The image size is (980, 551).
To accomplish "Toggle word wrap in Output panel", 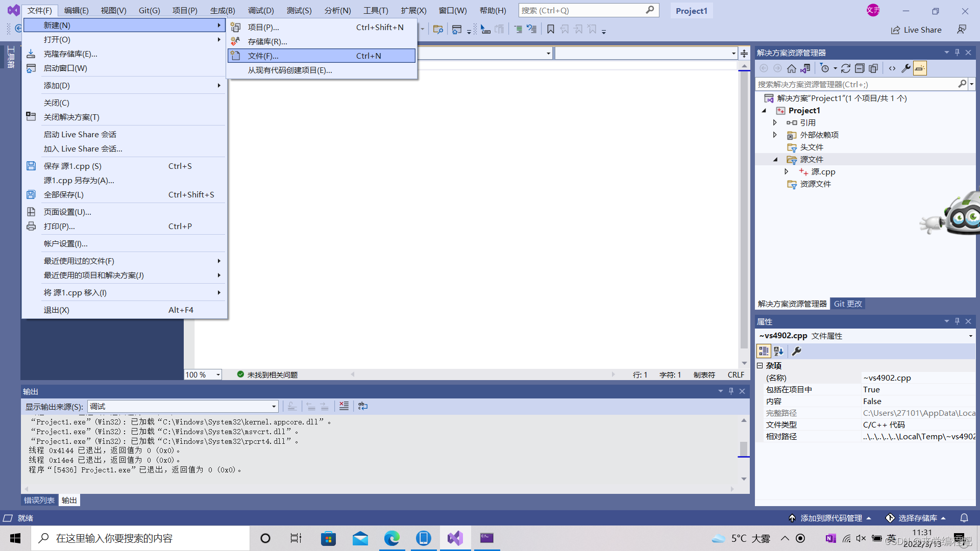I will click(363, 406).
